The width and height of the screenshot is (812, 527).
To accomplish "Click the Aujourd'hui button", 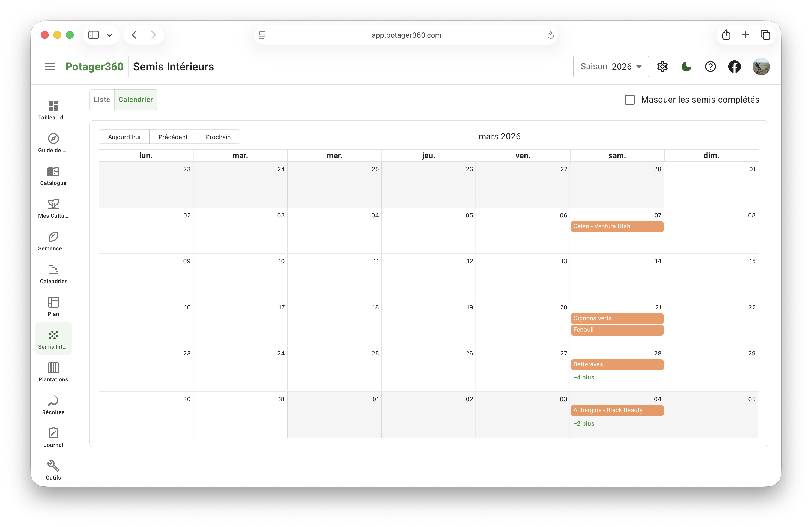I will 124,136.
